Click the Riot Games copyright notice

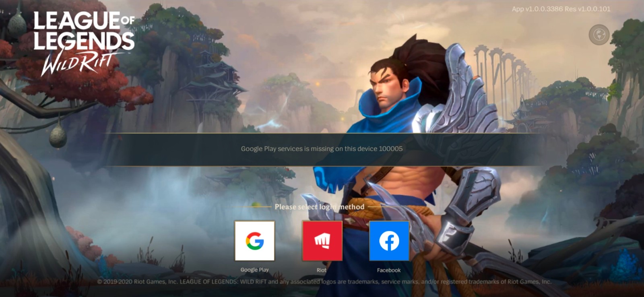324,282
